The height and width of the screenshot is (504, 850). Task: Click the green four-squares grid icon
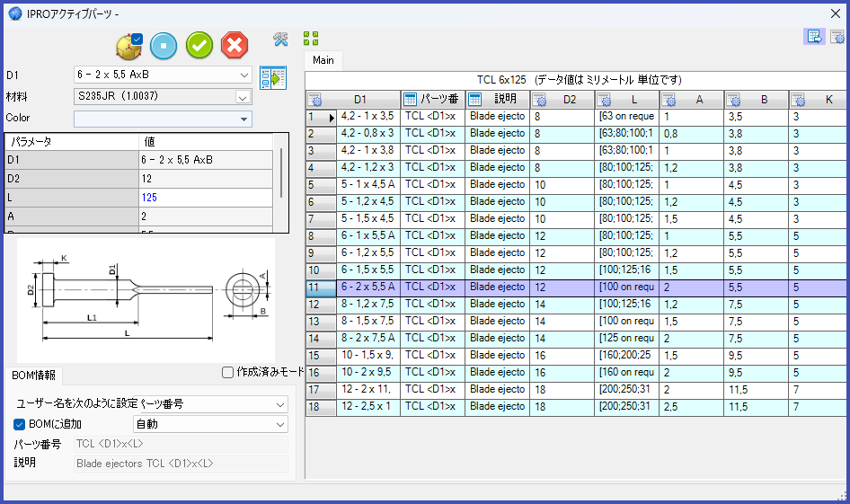click(311, 39)
